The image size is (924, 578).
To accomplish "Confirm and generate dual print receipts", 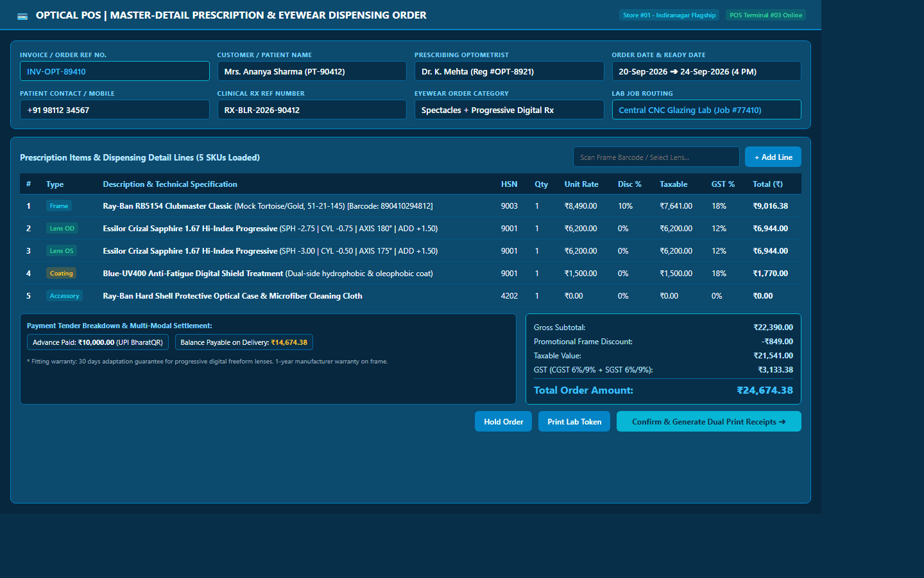I will point(709,421).
